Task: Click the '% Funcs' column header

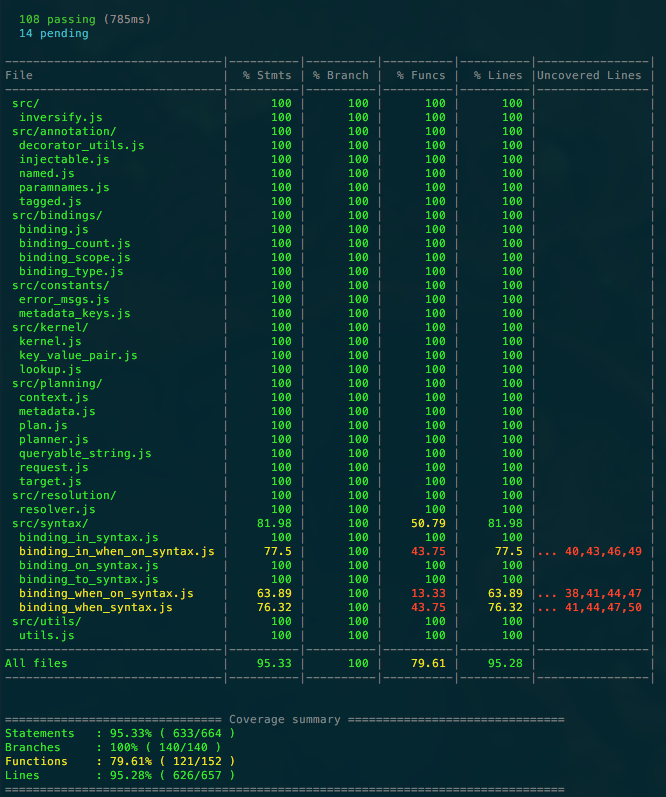Action: click(421, 75)
